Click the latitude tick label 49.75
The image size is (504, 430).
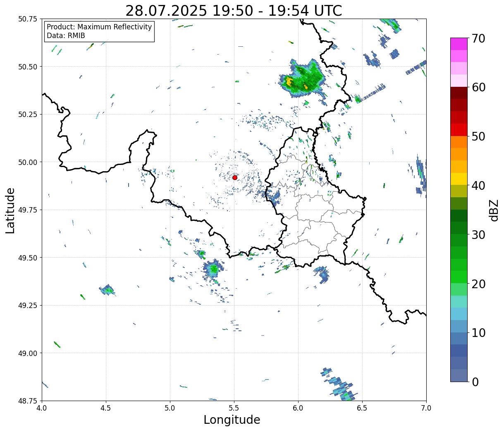28,210
